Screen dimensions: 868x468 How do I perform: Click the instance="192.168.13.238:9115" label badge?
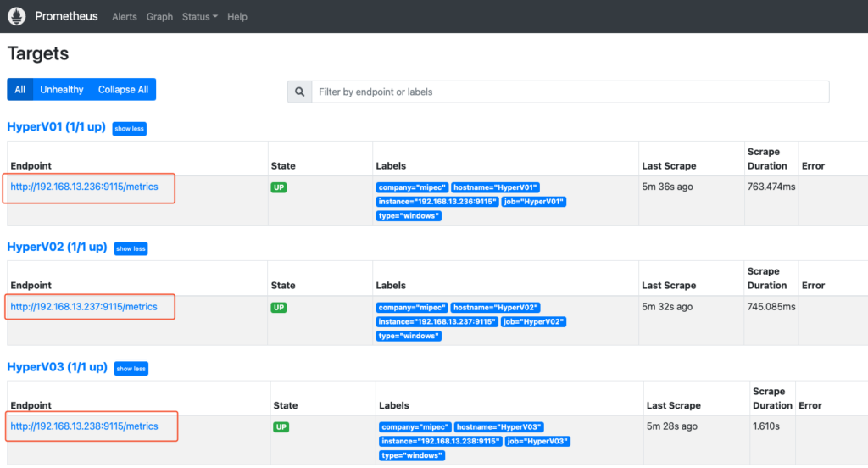click(x=441, y=442)
